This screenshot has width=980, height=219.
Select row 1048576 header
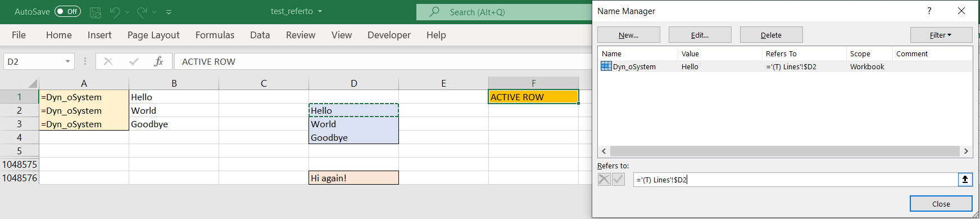(x=19, y=178)
